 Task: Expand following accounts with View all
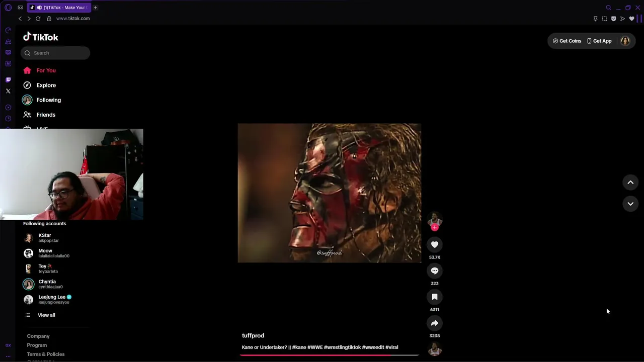pyautogui.click(x=40, y=315)
